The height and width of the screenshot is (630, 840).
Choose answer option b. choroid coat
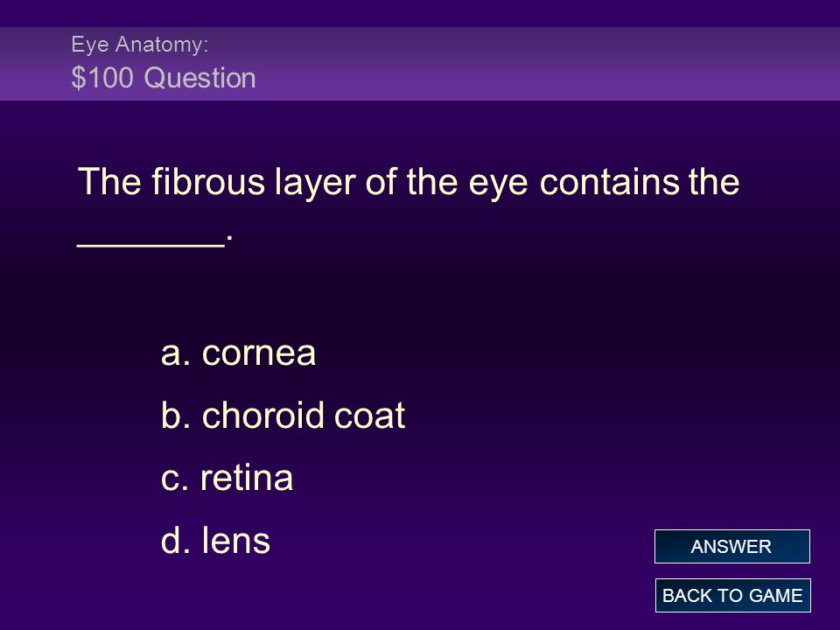283,415
